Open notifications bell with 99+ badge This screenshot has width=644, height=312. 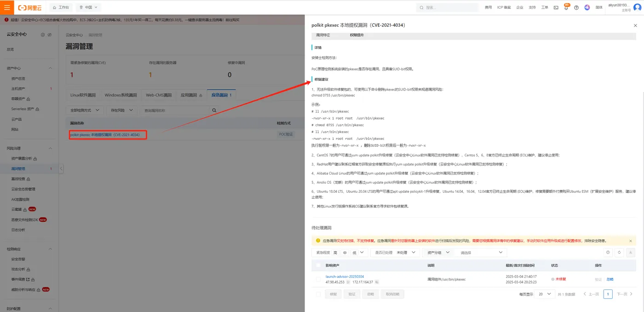click(566, 7)
